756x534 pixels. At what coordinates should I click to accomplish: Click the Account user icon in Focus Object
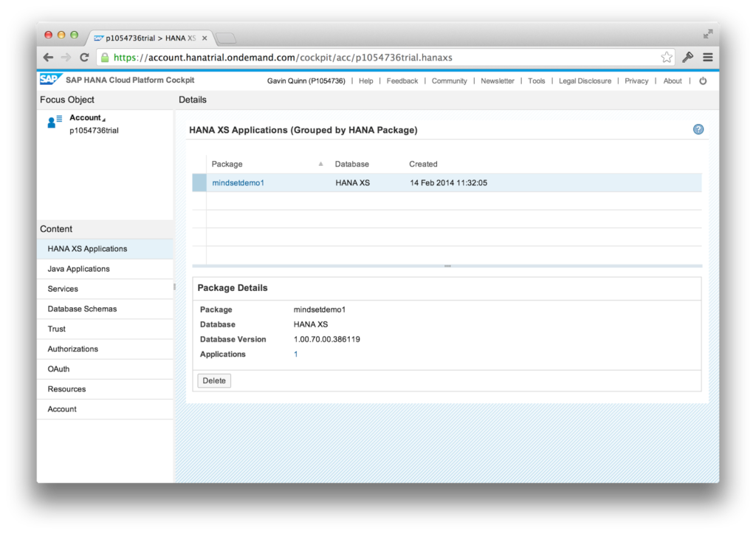[x=55, y=122]
